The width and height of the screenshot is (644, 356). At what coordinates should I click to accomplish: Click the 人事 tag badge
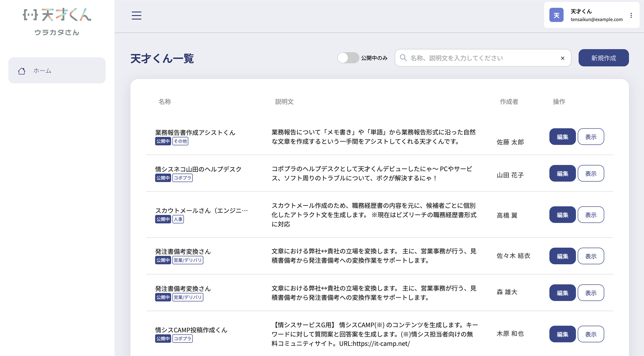178,219
